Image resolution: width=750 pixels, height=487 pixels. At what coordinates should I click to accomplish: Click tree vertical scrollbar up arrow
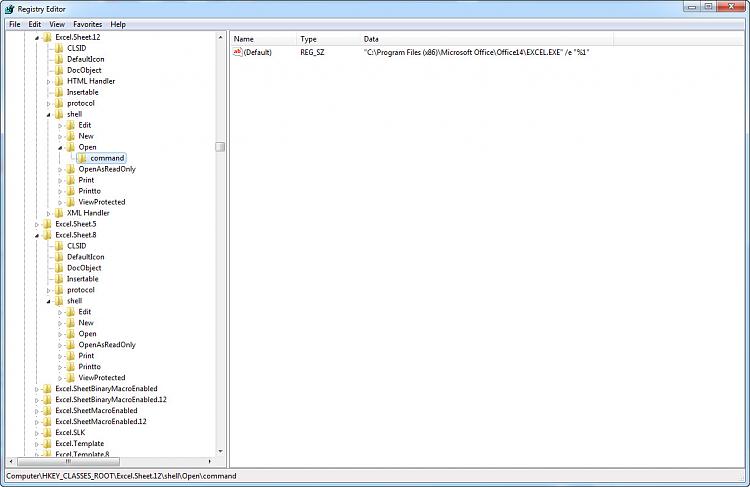220,37
